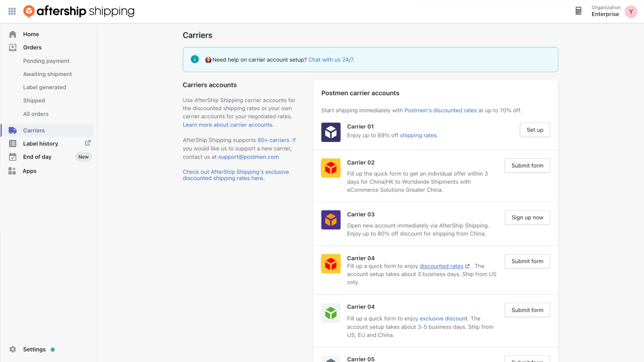Click Submit form for Carrier 02
Screen dimensions: 644x362
[x=527, y=166]
